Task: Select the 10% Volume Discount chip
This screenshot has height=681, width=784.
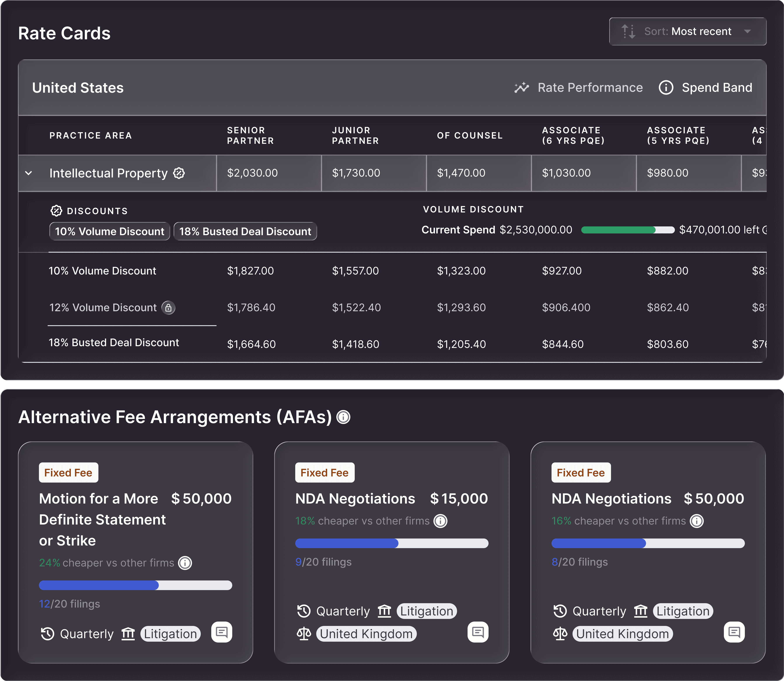Action: point(110,231)
